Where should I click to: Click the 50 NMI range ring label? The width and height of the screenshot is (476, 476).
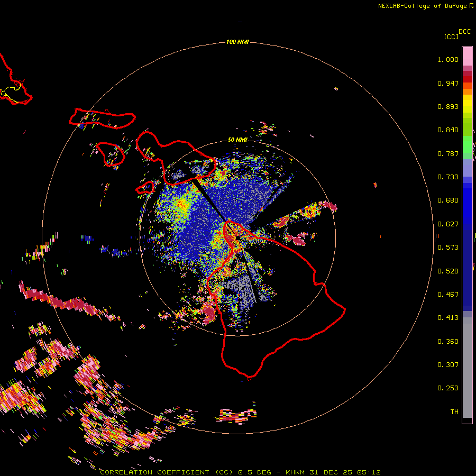pos(237,140)
